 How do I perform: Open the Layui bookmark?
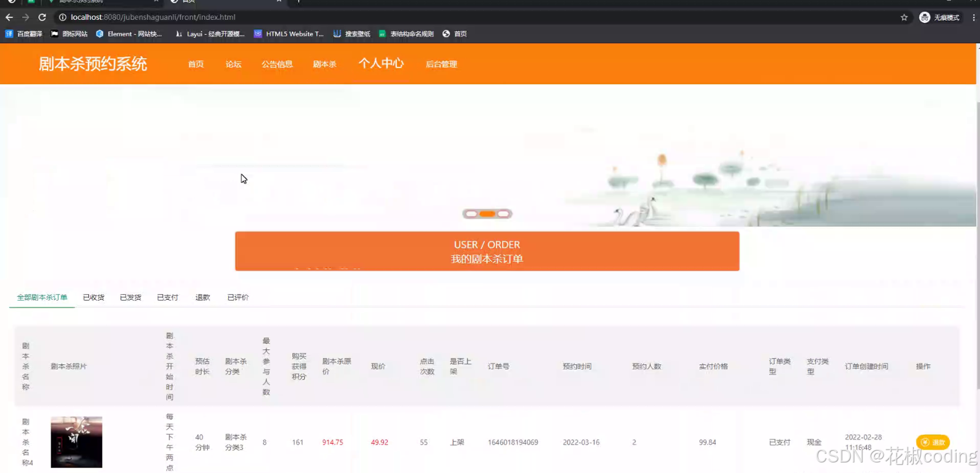pyautogui.click(x=210, y=34)
